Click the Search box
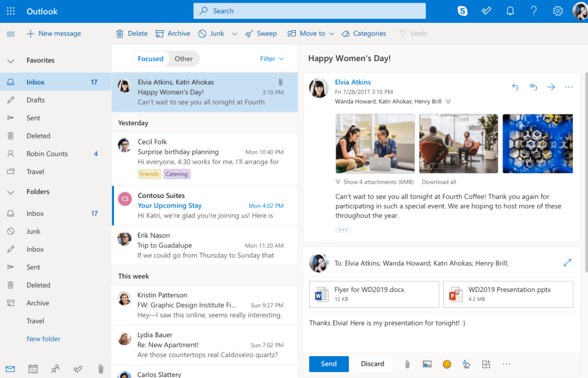Screen dimensions: 588x378 309,11
